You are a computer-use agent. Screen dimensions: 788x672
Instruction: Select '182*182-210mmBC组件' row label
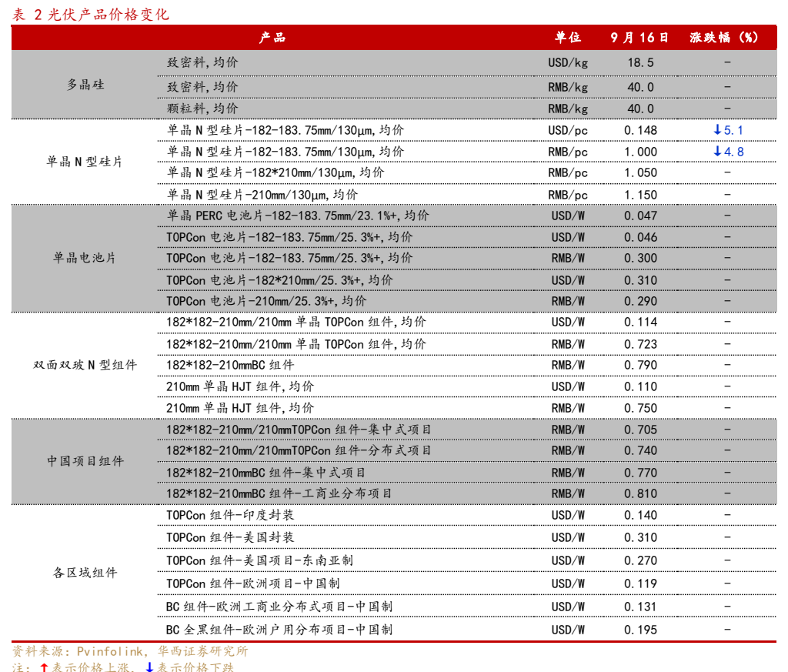pyautogui.click(x=230, y=365)
